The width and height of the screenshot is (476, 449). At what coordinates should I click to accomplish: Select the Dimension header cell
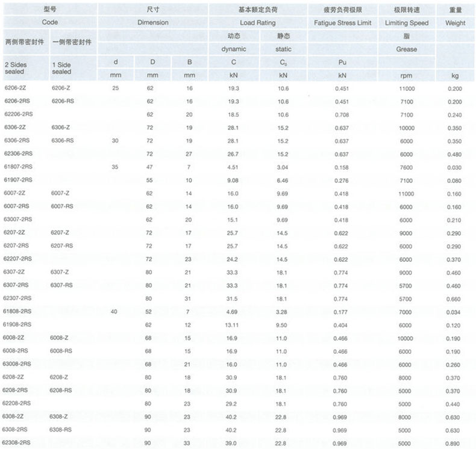152,23
